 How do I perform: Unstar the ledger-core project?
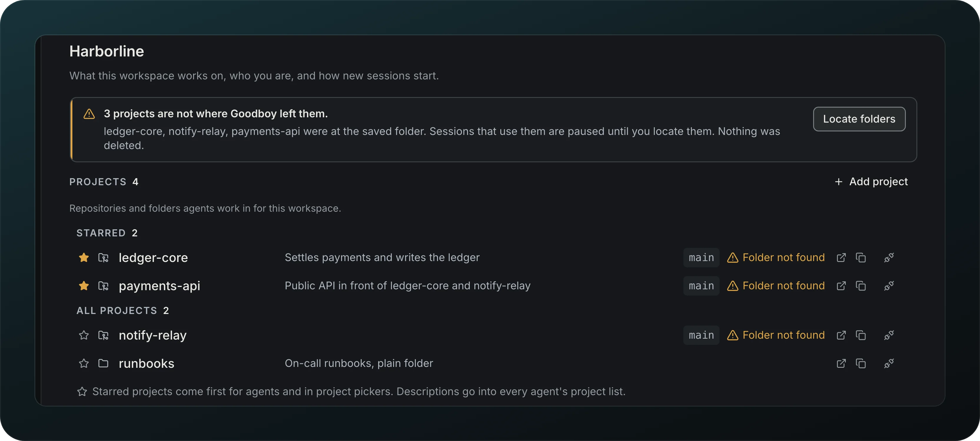pos(84,257)
